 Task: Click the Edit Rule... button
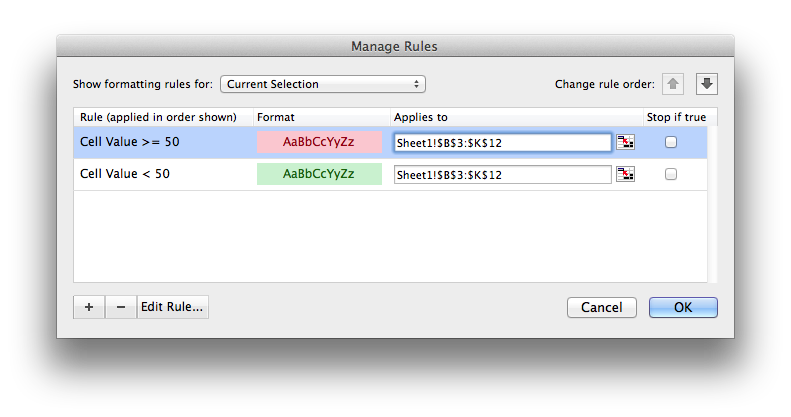tap(172, 307)
